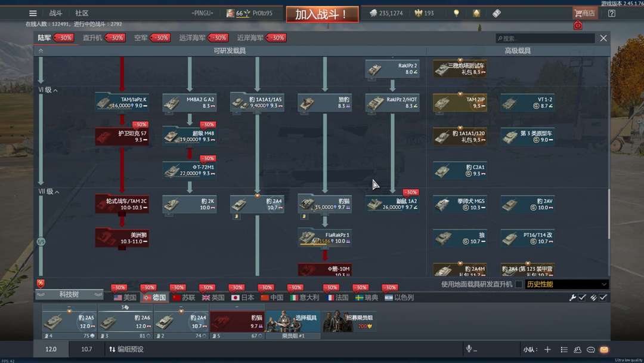Click the golden eagles balance 193

(x=425, y=13)
